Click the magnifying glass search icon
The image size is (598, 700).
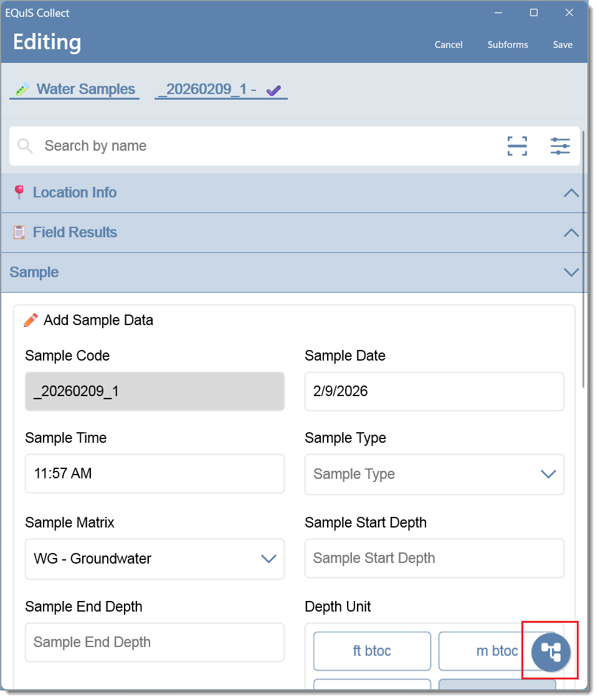(25, 146)
